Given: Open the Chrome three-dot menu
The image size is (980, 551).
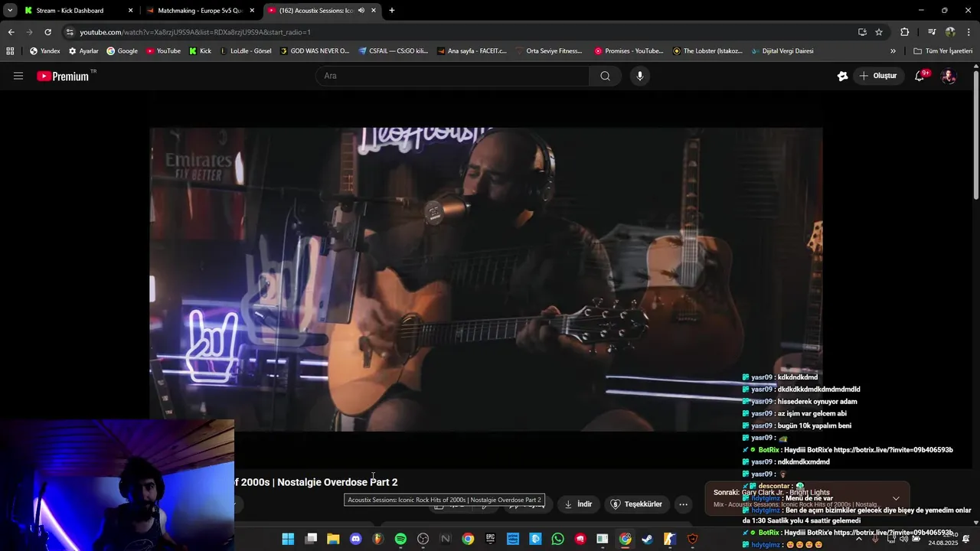Looking at the screenshot, I should tap(969, 32).
